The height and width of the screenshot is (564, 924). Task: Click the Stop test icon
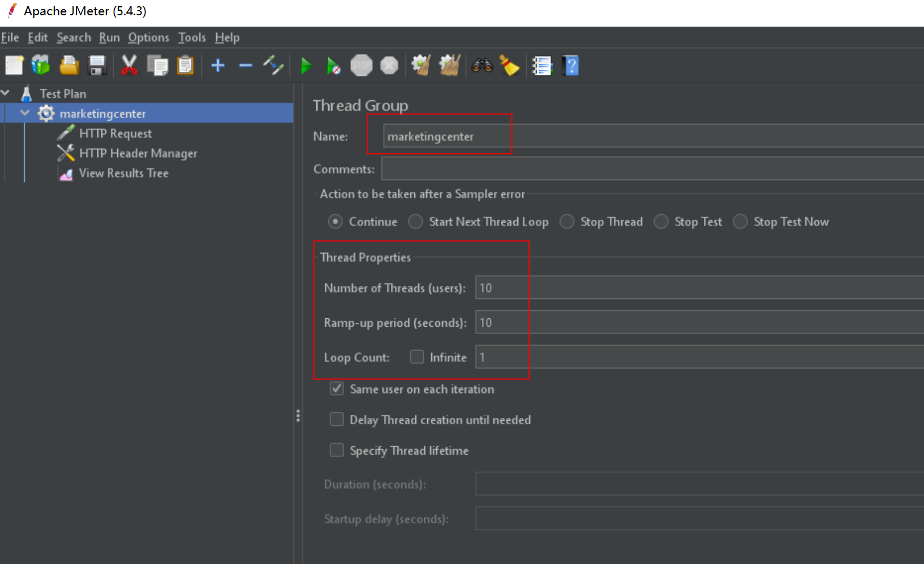pyautogui.click(x=362, y=66)
